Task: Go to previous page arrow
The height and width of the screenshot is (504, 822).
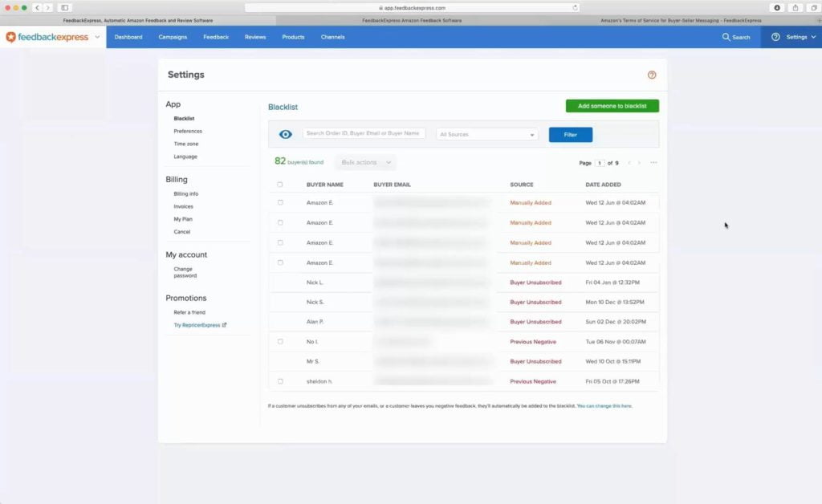Action: tap(629, 163)
